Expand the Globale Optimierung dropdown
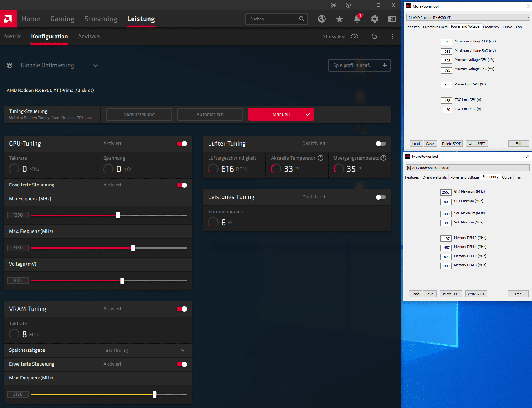This screenshot has width=532, height=408. (x=95, y=65)
